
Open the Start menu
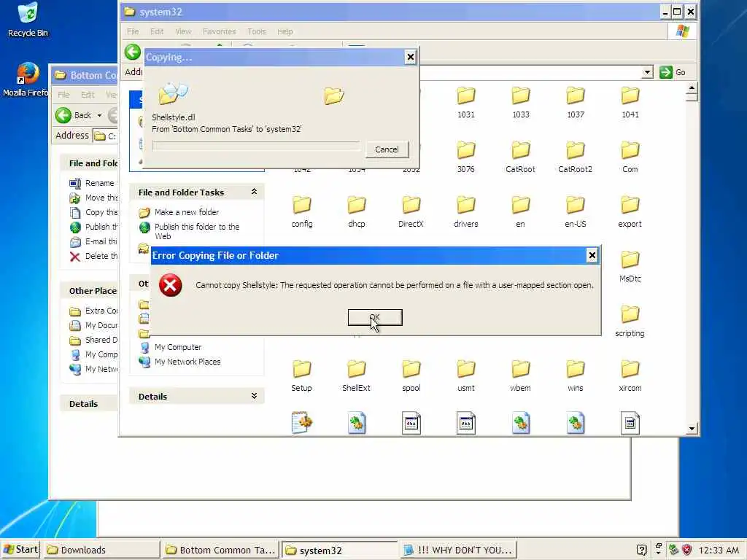(20, 550)
